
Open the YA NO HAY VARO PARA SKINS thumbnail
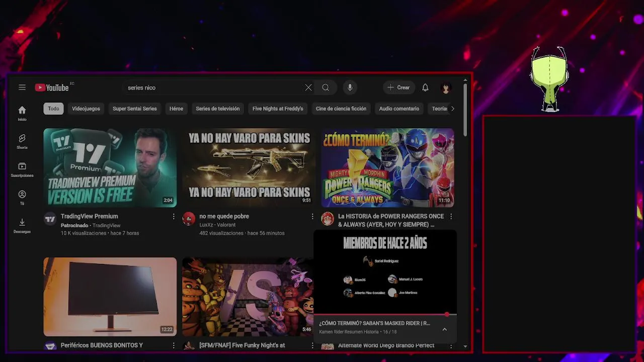pos(249,167)
